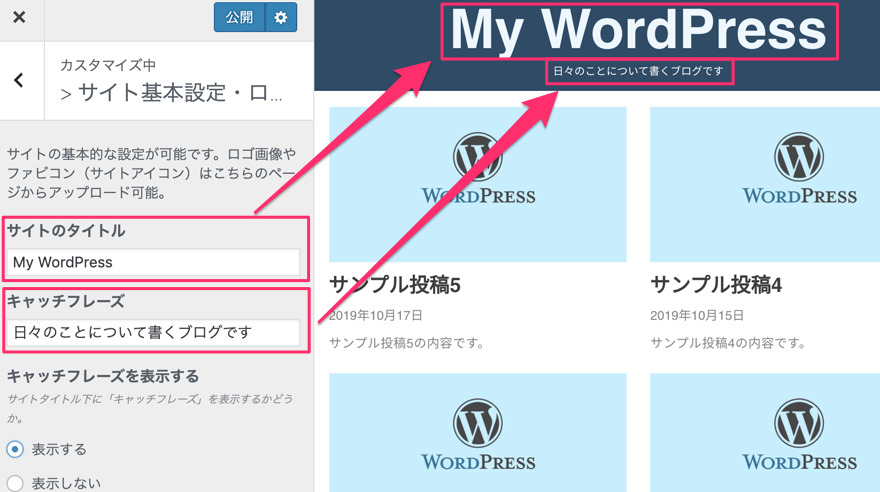Open the サンプル投稿4 post title link
This screenshot has height=492, width=880.
(x=716, y=285)
